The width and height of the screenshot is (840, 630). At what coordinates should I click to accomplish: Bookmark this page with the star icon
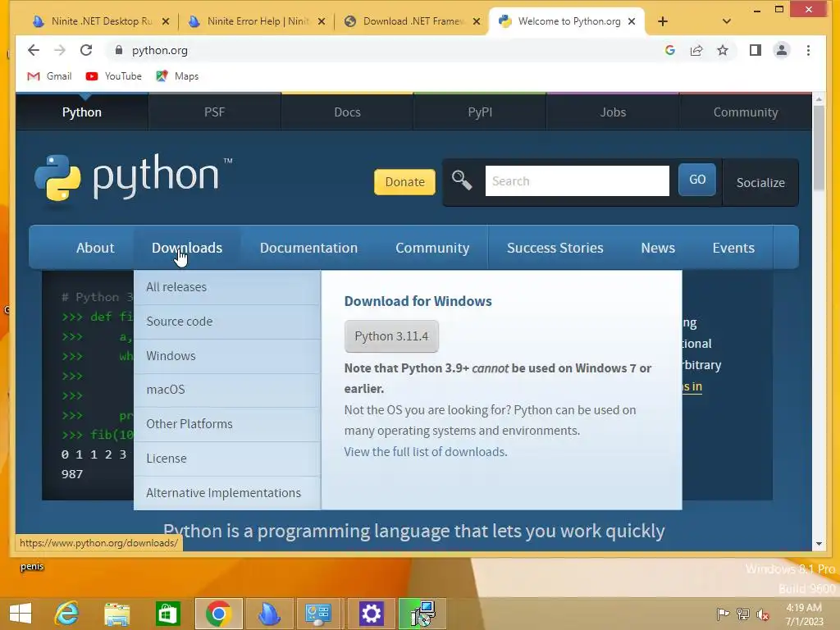723,50
